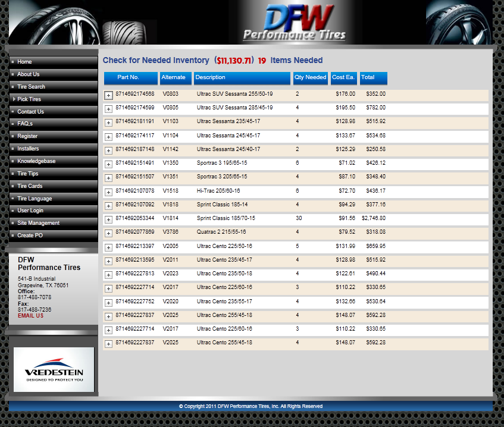Sort by Part No. column header

pyautogui.click(x=131, y=78)
